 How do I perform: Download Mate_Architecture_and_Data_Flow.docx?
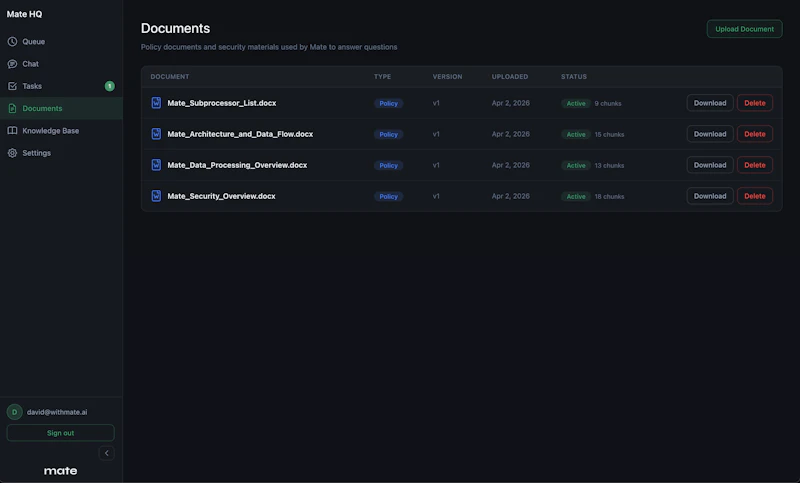(x=710, y=134)
